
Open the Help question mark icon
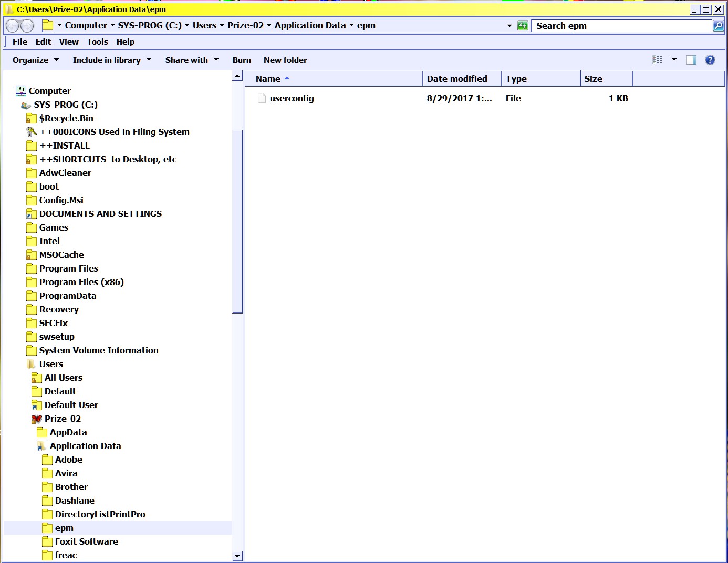pos(710,60)
